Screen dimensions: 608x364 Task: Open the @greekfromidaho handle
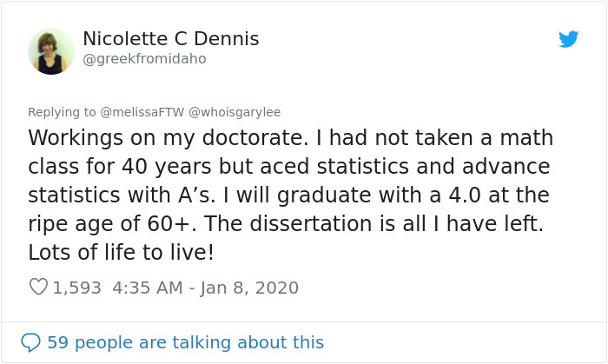point(144,58)
